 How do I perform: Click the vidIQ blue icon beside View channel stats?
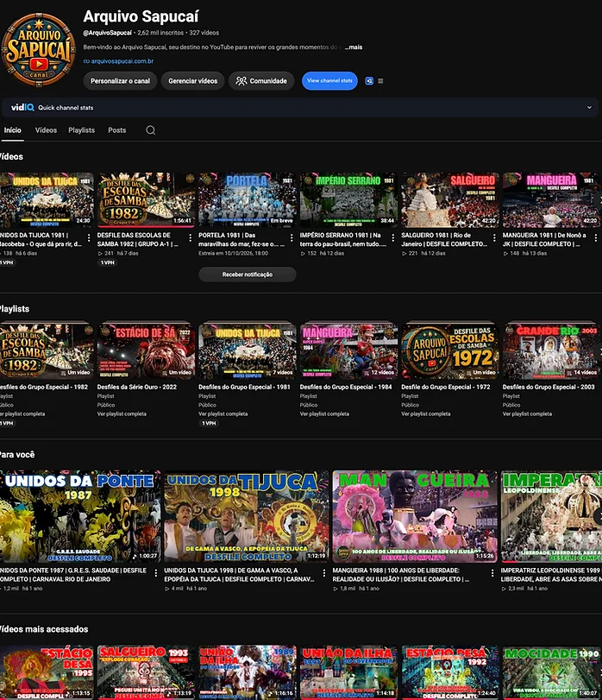pyautogui.click(x=369, y=81)
